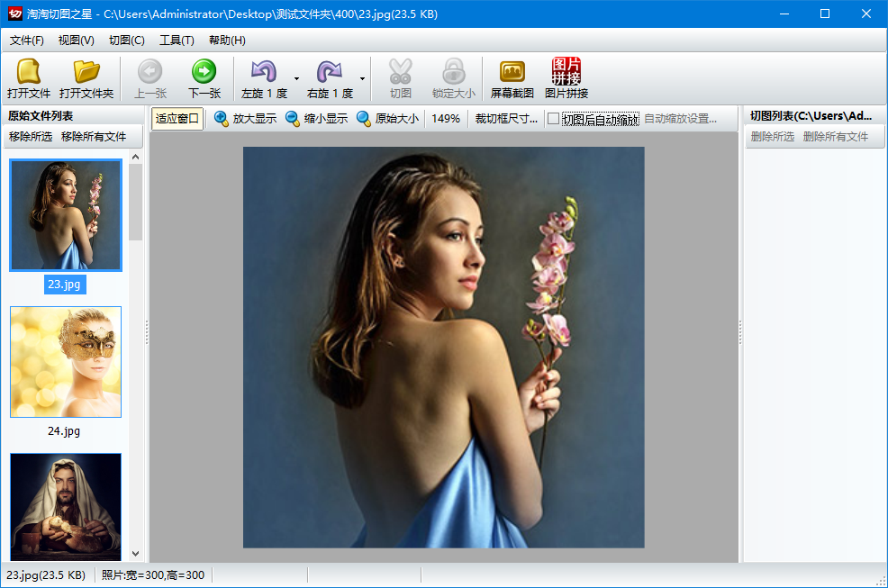This screenshot has height=588, width=888.
Task: Zoom in with 放大显示 magnifier
Action: point(222,119)
